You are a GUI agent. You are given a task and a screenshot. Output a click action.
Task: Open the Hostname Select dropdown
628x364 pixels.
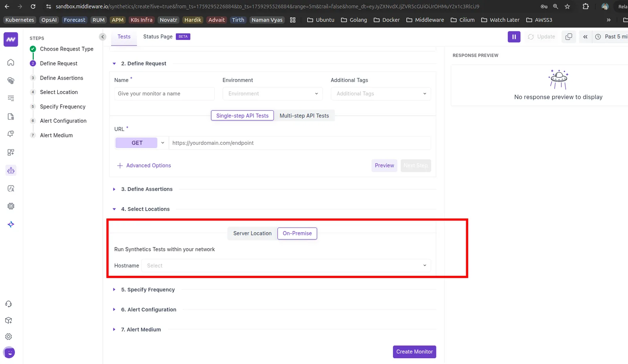tap(286, 266)
